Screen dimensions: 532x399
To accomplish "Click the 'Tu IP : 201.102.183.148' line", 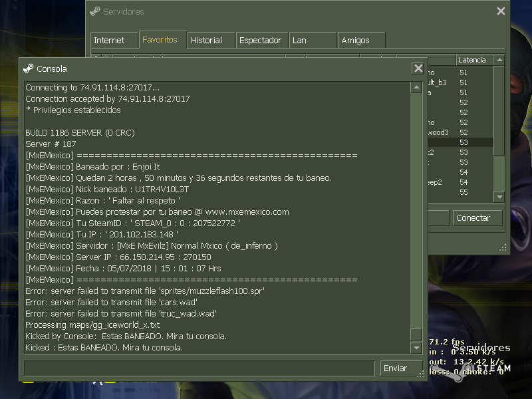I will [x=102, y=235].
